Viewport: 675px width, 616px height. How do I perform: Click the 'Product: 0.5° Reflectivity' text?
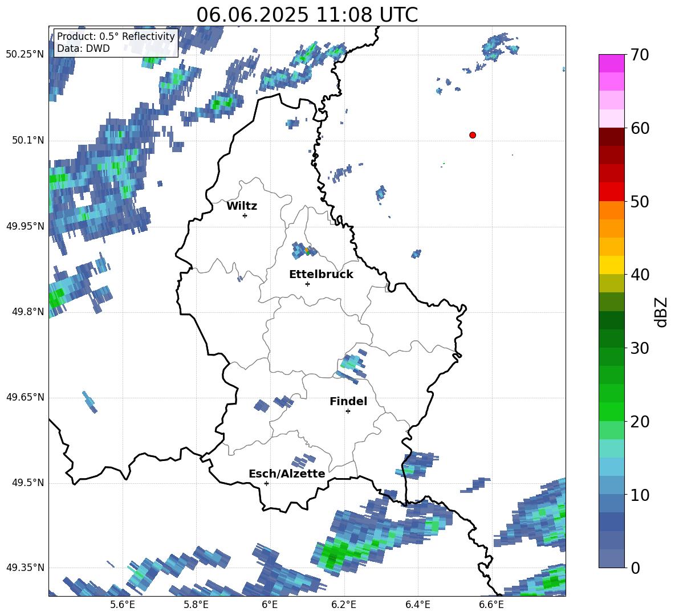(116, 36)
